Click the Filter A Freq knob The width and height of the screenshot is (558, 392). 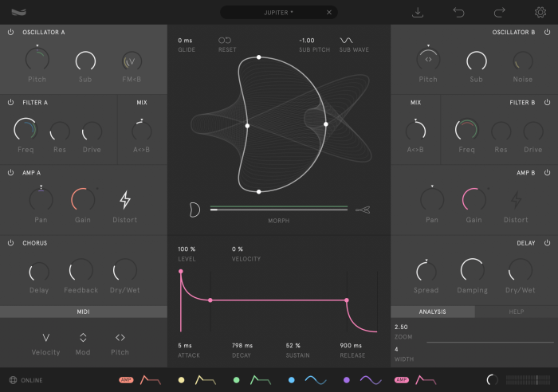pyautogui.click(x=26, y=130)
